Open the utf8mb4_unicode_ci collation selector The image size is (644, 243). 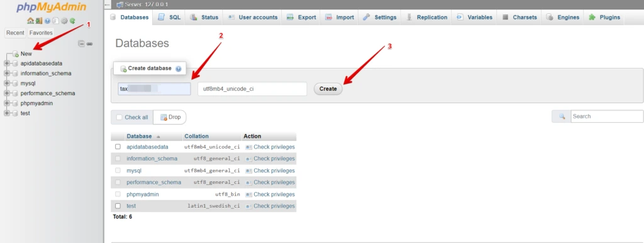tap(252, 89)
